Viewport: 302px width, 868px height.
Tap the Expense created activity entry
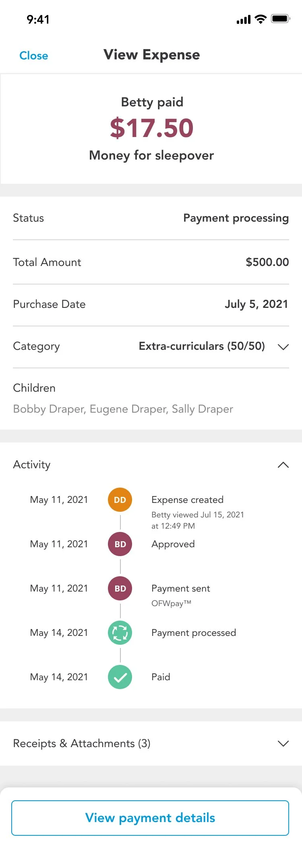click(187, 500)
